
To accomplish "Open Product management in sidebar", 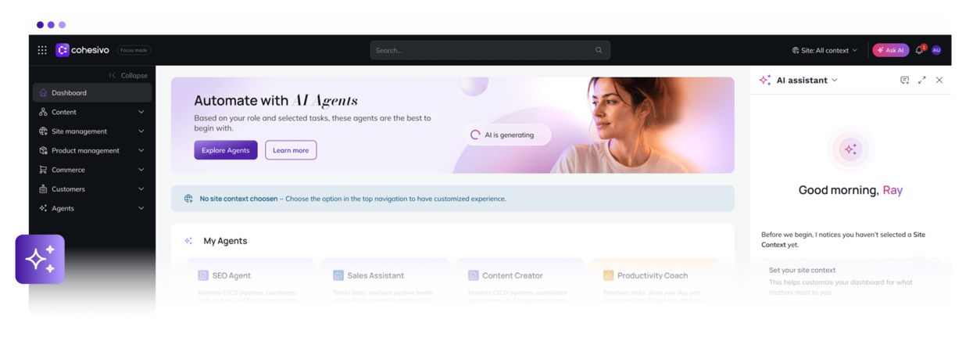I will (x=92, y=150).
